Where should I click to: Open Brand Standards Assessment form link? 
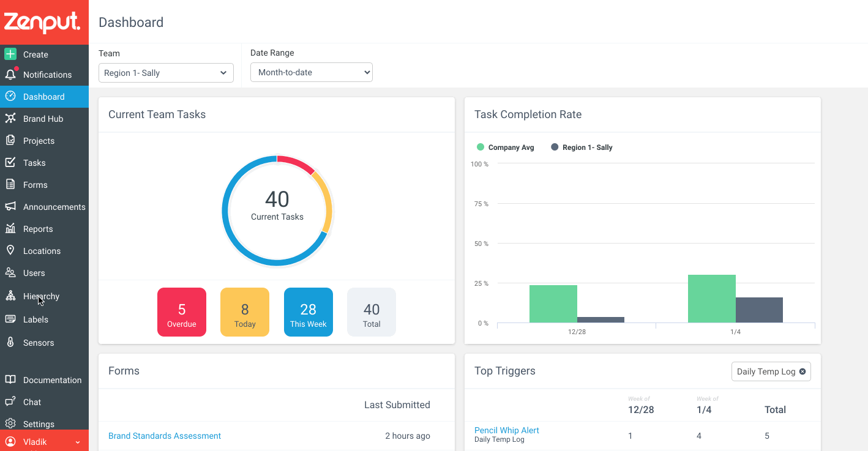pos(165,436)
